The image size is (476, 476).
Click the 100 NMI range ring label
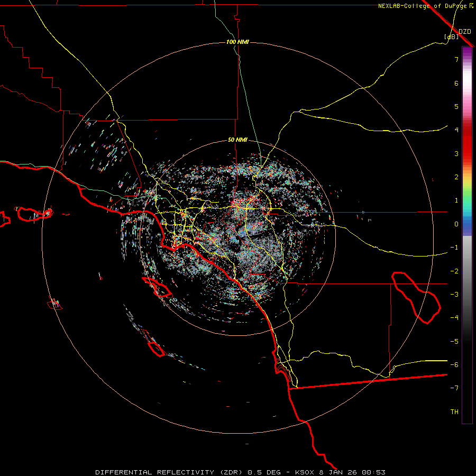point(237,42)
